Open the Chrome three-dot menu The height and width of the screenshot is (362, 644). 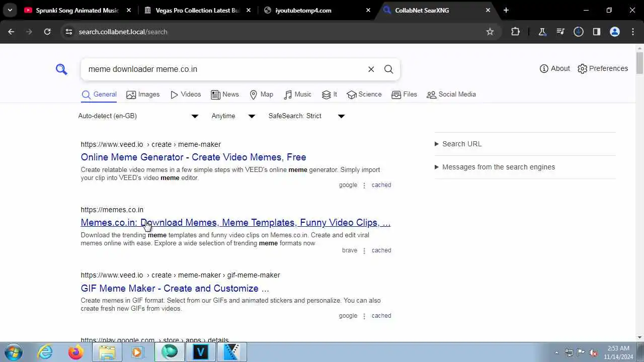point(633,32)
